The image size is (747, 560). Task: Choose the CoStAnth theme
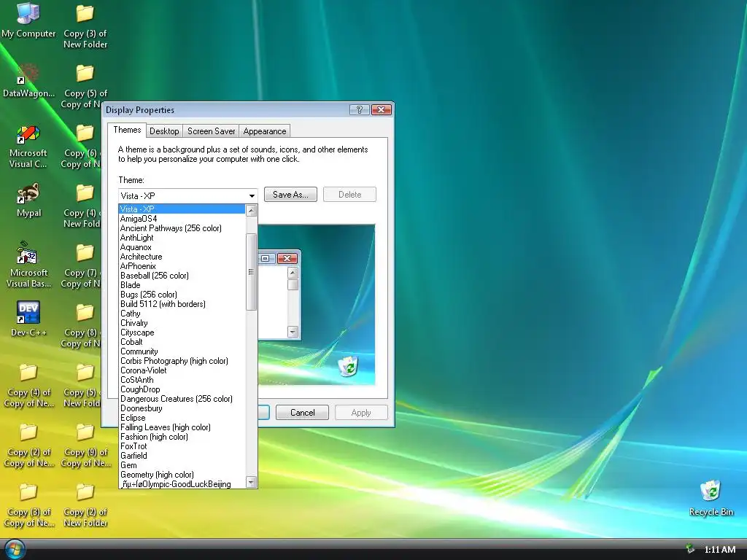(x=182, y=380)
